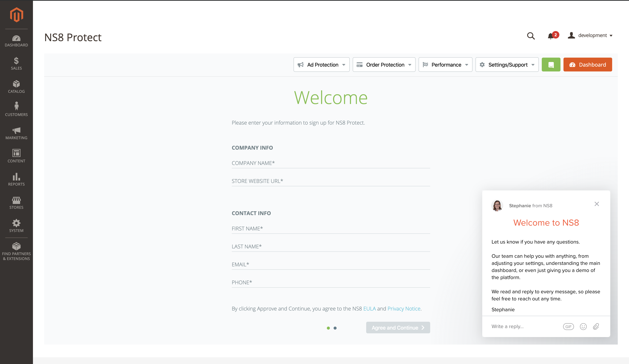
Task: Open the Privacy Notice link
Action: pos(404,309)
